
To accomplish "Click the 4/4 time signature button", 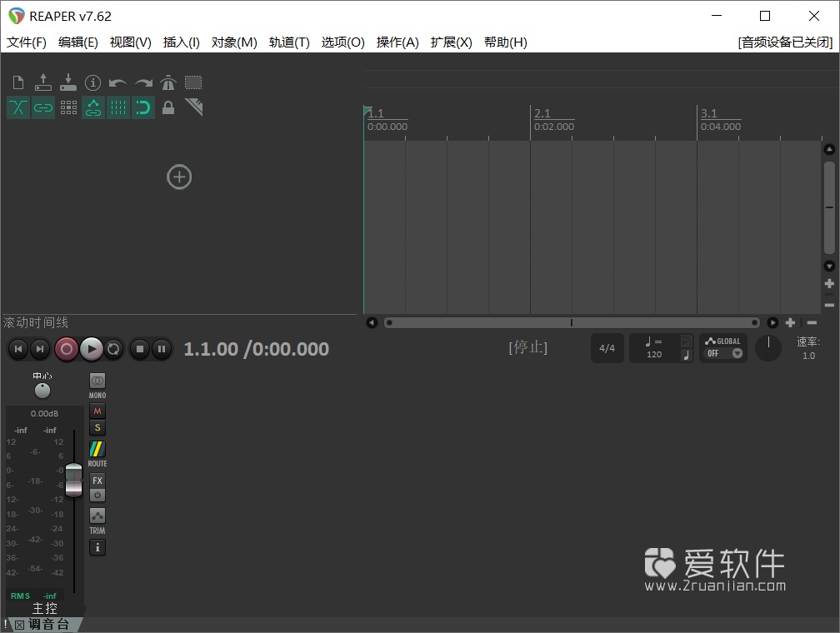I will (x=607, y=347).
